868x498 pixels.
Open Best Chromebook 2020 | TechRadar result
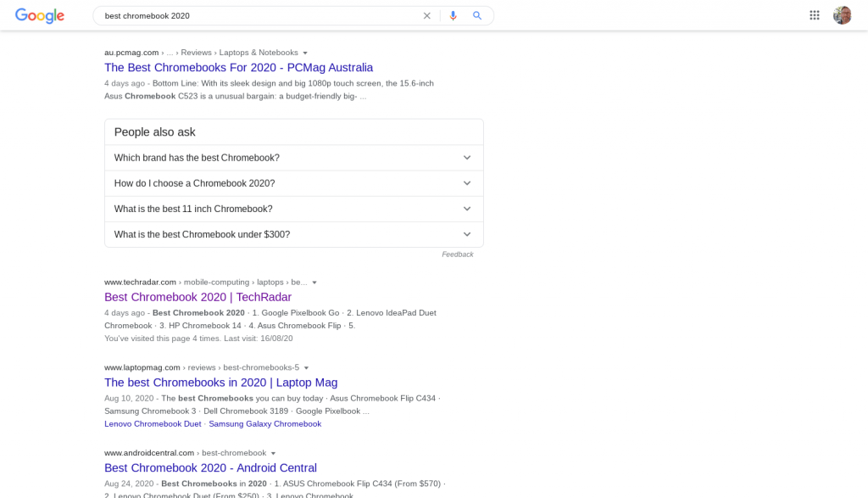198,297
